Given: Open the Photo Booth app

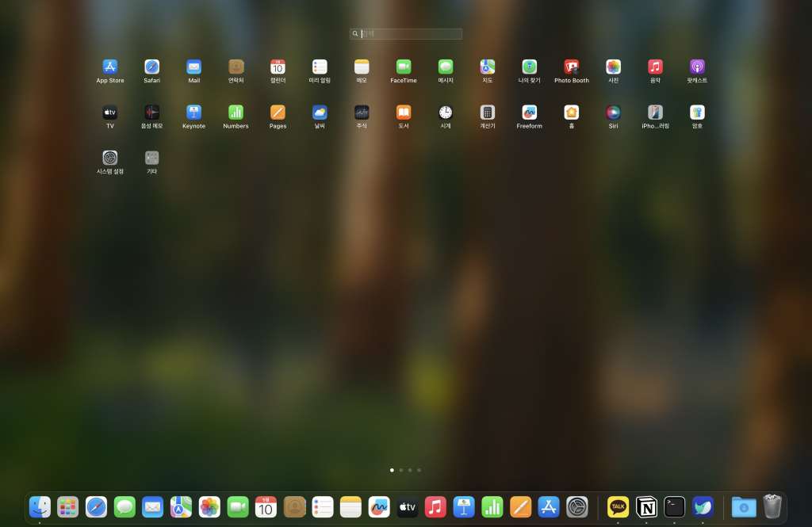Looking at the screenshot, I should (571, 67).
